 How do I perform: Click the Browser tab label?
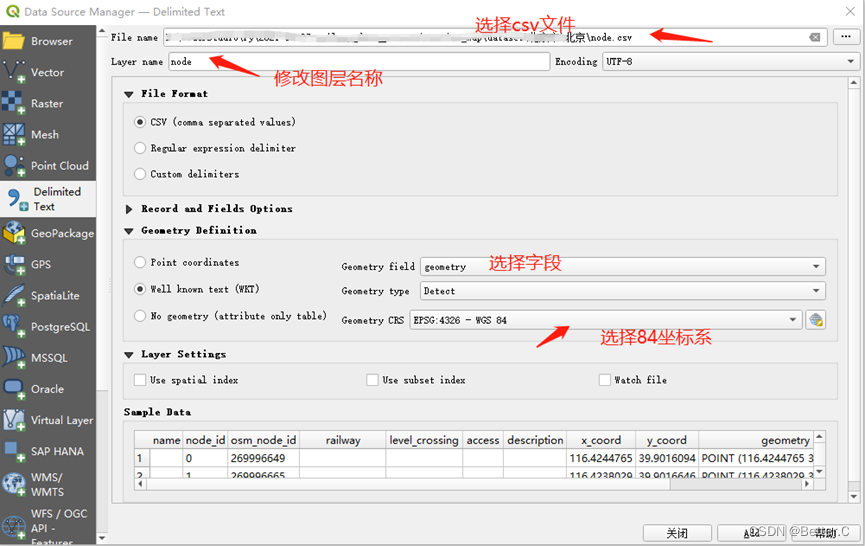pyautogui.click(x=52, y=41)
